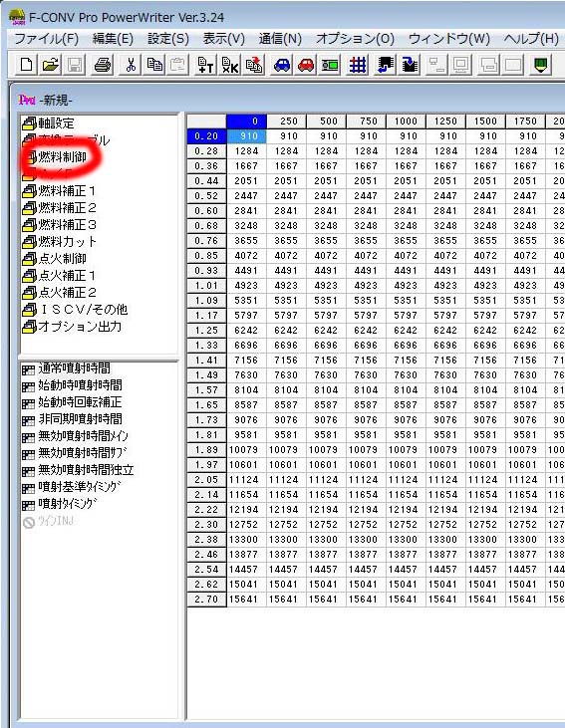Cut selection with the scissors icon
Image resolution: width=565 pixels, height=728 pixels.
pyautogui.click(x=131, y=65)
